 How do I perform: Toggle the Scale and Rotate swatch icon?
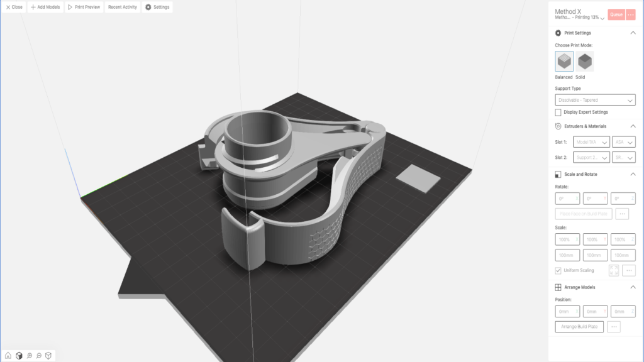557,174
